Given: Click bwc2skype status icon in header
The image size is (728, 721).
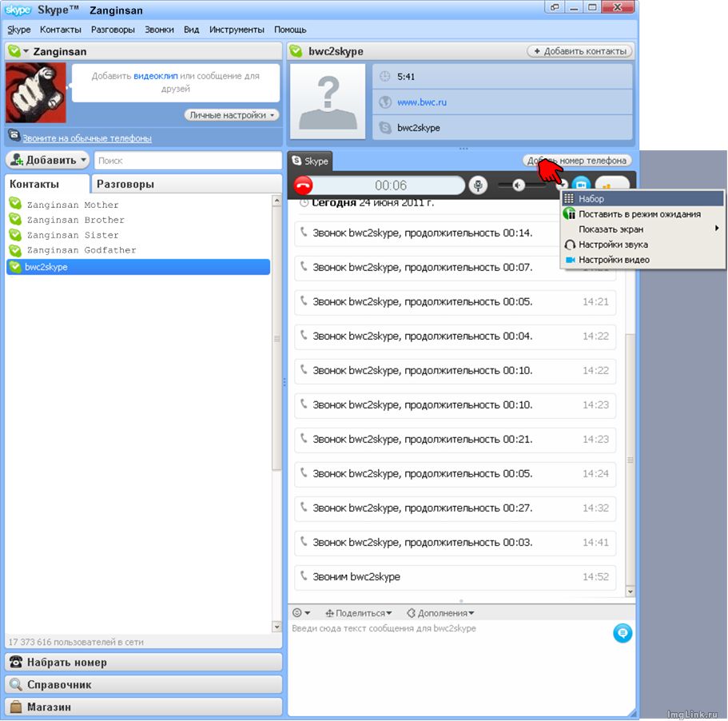Looking at the screenshot, I should 296,51.
